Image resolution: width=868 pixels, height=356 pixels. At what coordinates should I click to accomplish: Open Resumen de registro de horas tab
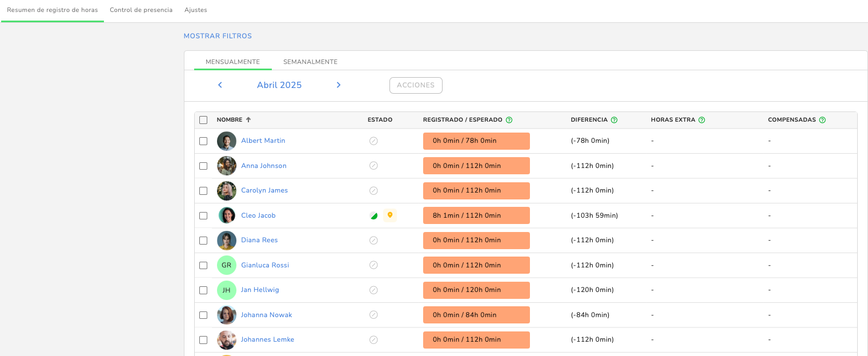click(x=53, y=10)
